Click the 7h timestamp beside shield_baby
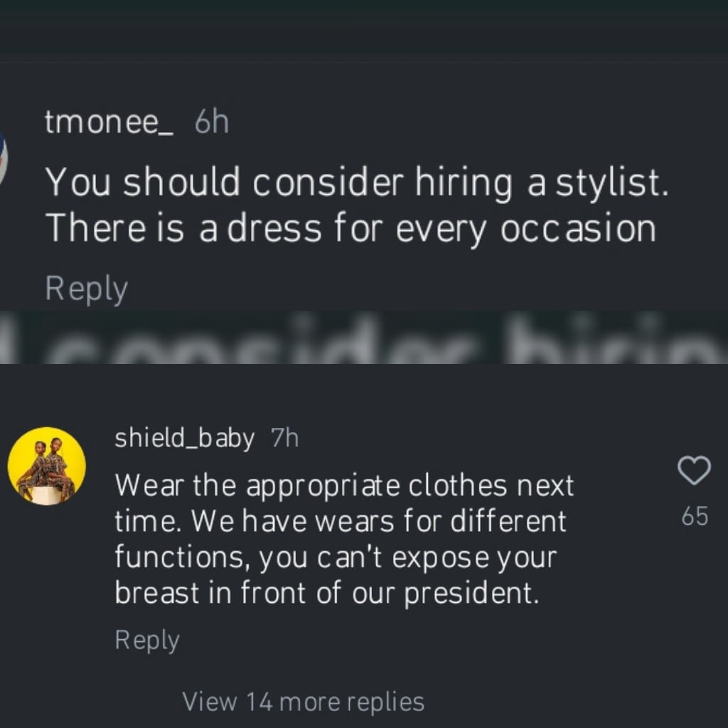Screen dimensions: 728x728 pos(284,439)
